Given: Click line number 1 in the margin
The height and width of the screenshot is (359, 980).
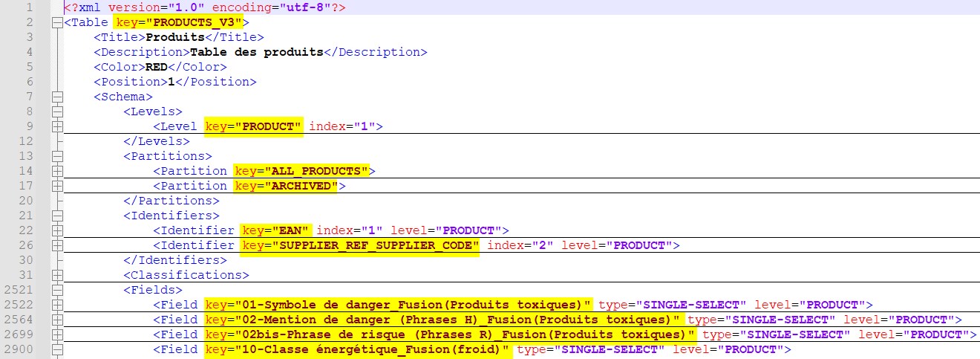Looking at the screenshot, I should (x=28, y=7).
